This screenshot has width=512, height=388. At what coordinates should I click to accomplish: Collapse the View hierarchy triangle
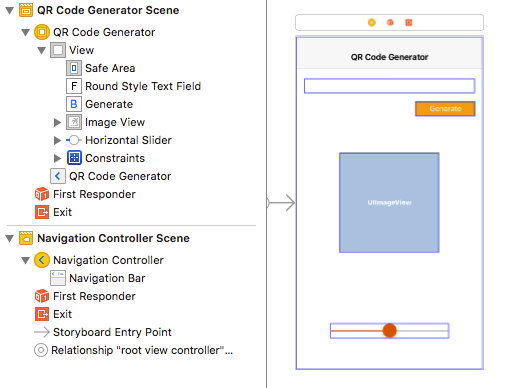(41, 51)
